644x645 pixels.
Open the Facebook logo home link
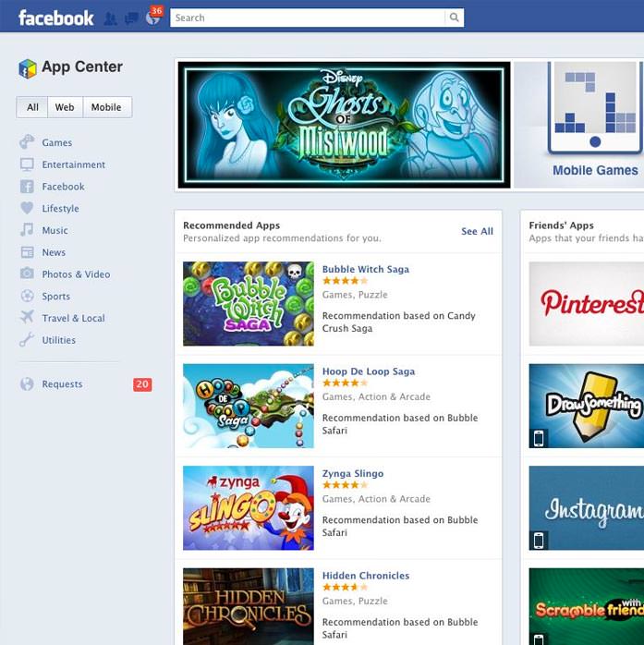tap(56, 18)
